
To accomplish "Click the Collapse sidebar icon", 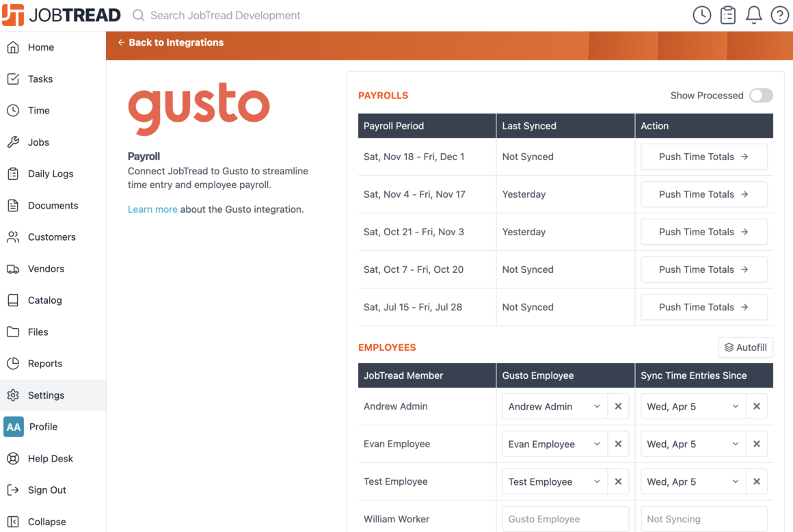I will pyautogui.click(x=13, y=521).
